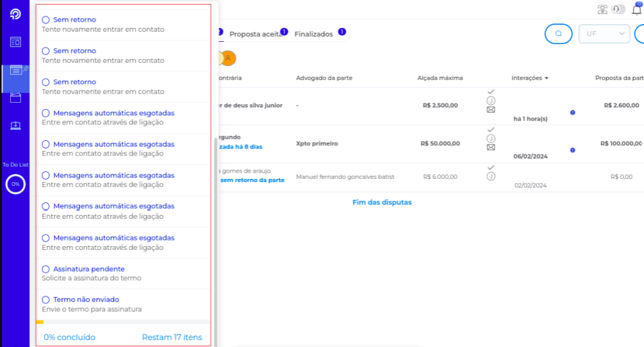The width and height of the screenshot is (644, 347).
Task: Click the envelope icon in the R$ 2.500,00 row
Action: [x=490, y=110]
